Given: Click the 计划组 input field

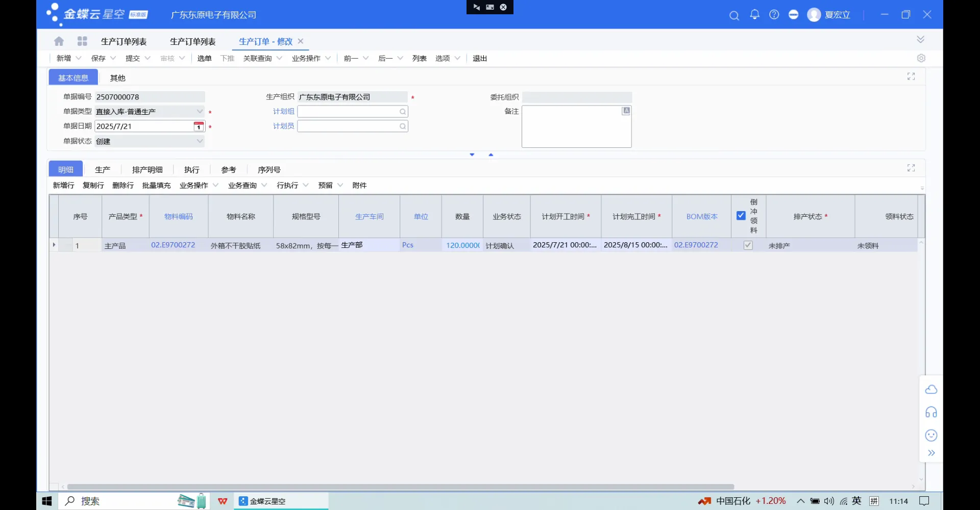Looking at the screenshot, I should point(348,112).
